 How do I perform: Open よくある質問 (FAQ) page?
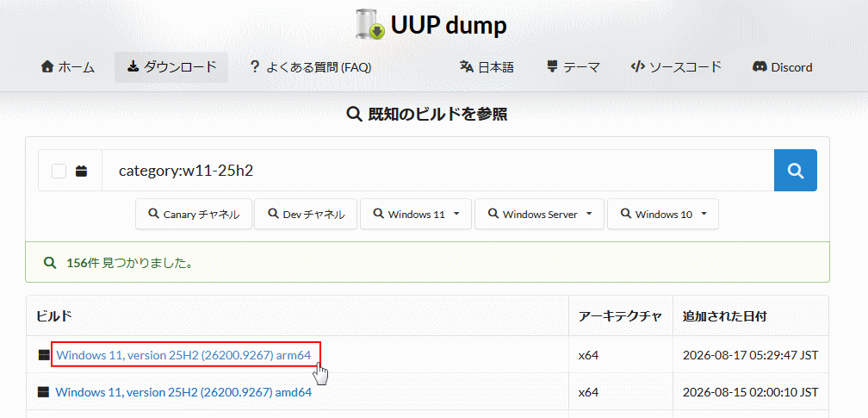point(310,67)
